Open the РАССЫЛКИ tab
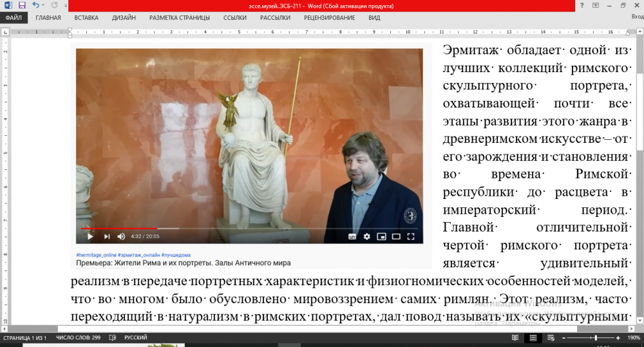The height and width of the screenshot is (347, 644). 275,17
